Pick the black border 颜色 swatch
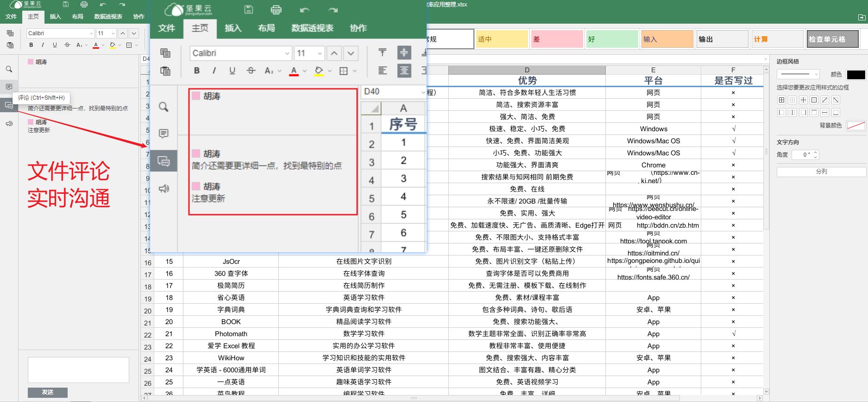Image resolution: width=868 pixels, height=402 pixels. tap(856, 75)
